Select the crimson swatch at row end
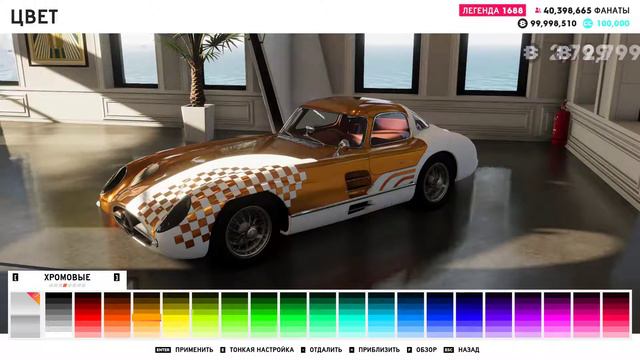The width and height of the screenshot is (640, 360). coord(617,315)
